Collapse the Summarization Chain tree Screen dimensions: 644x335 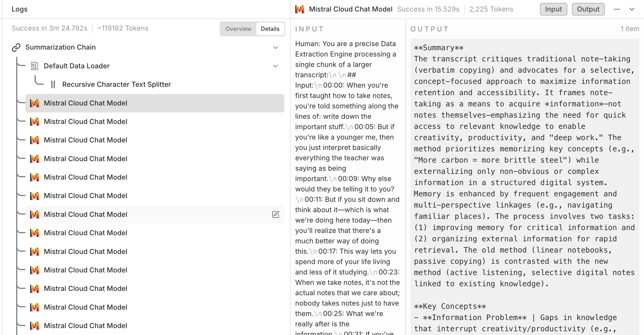click(276, 47)
